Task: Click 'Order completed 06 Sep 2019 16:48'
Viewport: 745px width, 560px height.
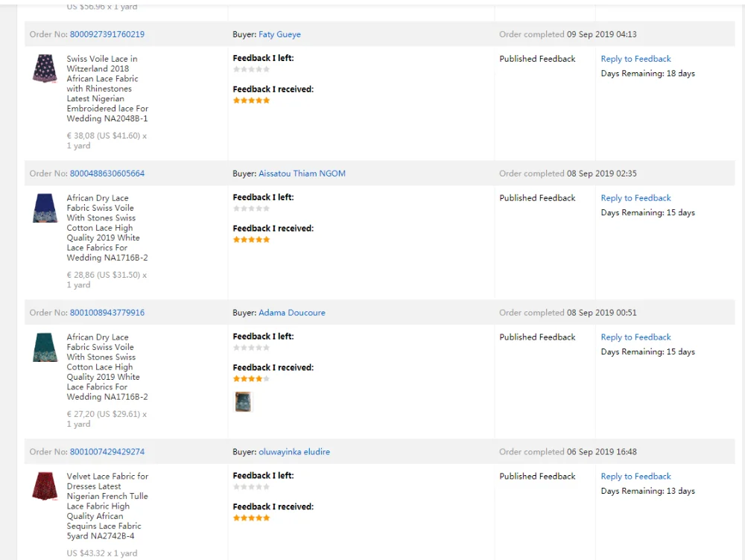Action: (x=568, y=452)
